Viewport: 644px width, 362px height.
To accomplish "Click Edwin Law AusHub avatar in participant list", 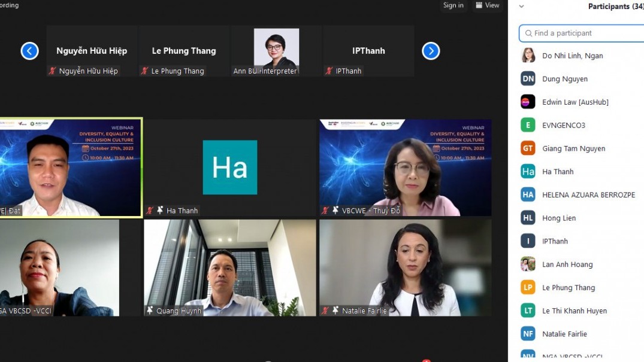I will point(528,102).
